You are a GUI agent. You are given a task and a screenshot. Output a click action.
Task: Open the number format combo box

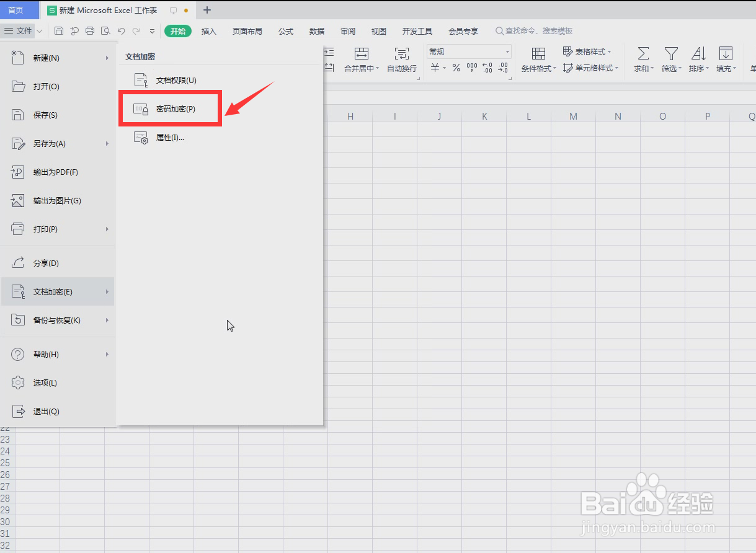point(469,51)
